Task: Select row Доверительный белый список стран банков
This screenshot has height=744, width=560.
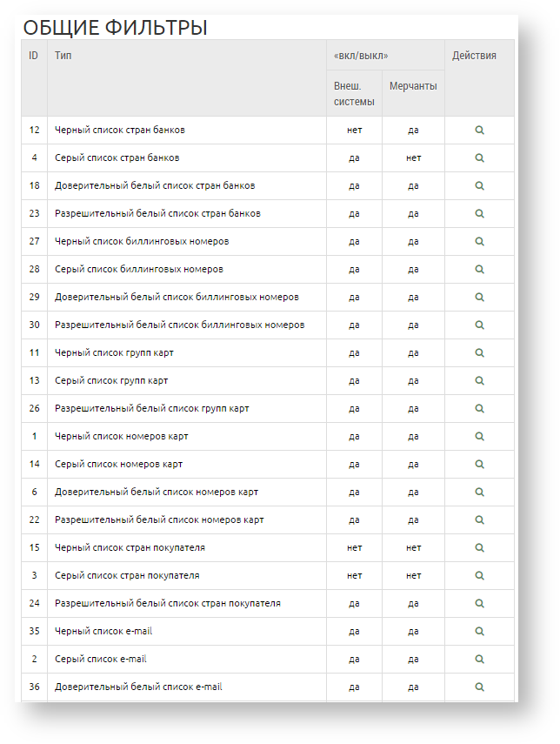Action: (155, 186)
